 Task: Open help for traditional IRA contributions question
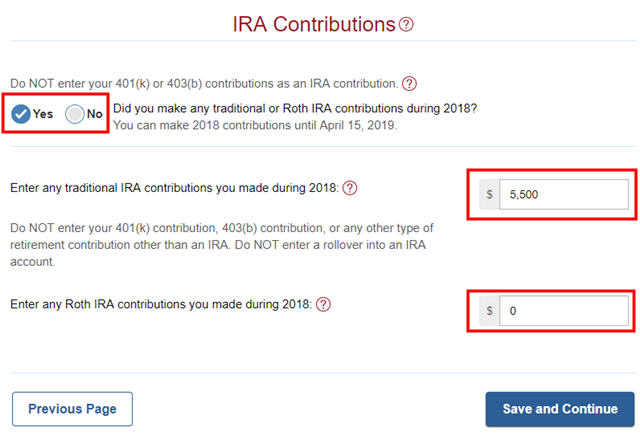pyautogui.click(x=350, y=188)
